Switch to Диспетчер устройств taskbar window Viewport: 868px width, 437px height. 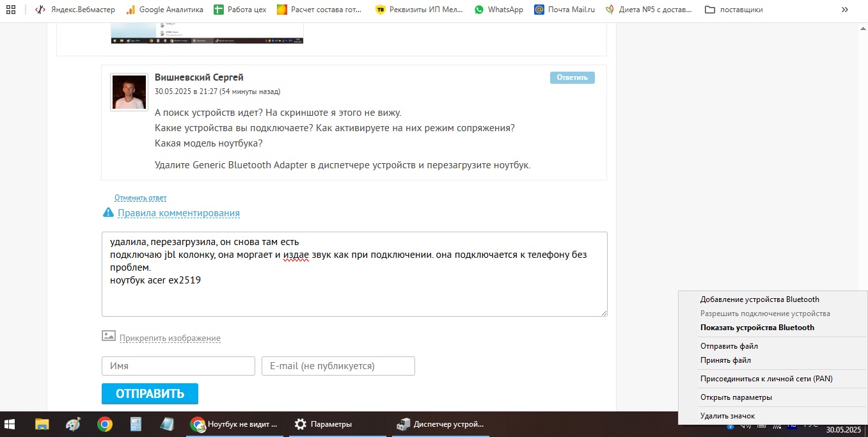(x=440, y=424)
